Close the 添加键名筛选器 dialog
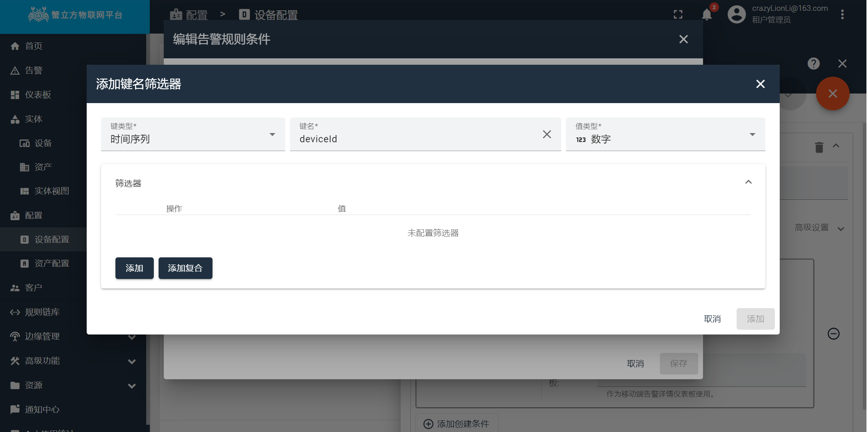Image resolution: width=868 pixels, height=432 pixels. (x=760, y=84)
